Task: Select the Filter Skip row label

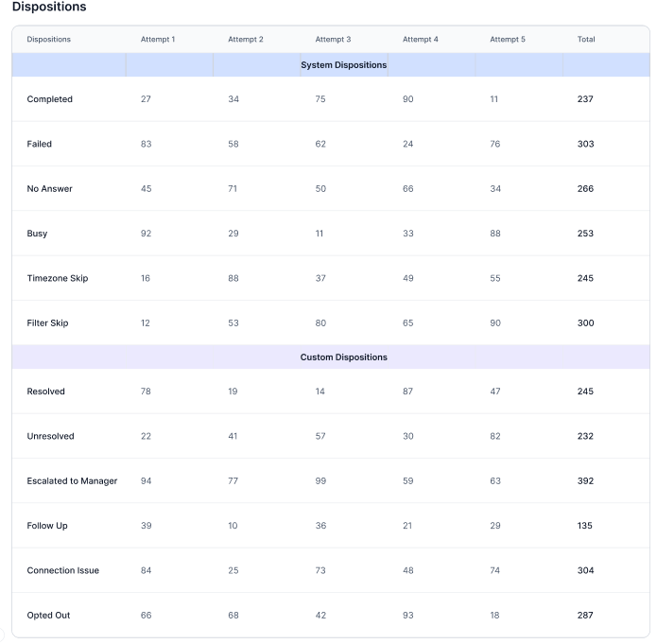Action: [x=47, y=323]
